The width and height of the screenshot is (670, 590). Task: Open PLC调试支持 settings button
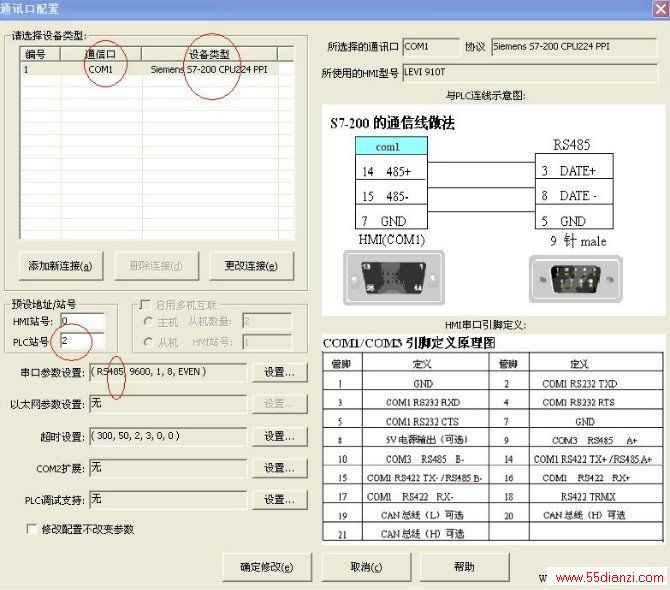point(279,499)
